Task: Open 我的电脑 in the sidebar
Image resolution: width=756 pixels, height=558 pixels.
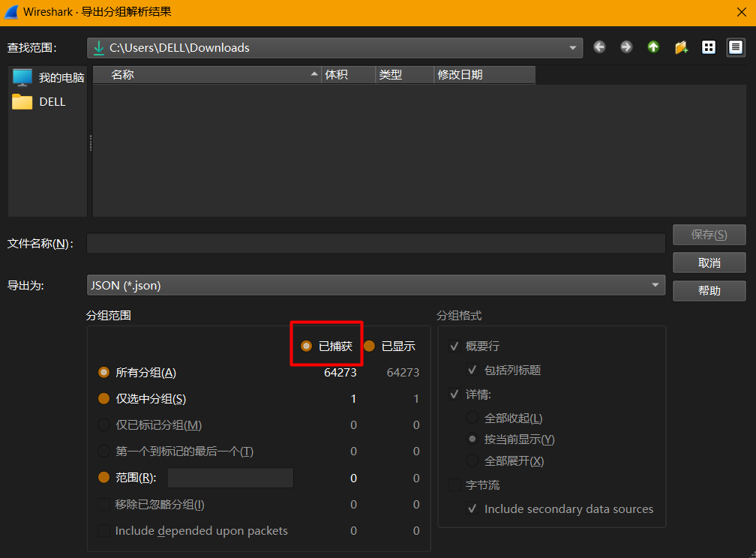Action: pyautogui.click(x=49, y=77)
